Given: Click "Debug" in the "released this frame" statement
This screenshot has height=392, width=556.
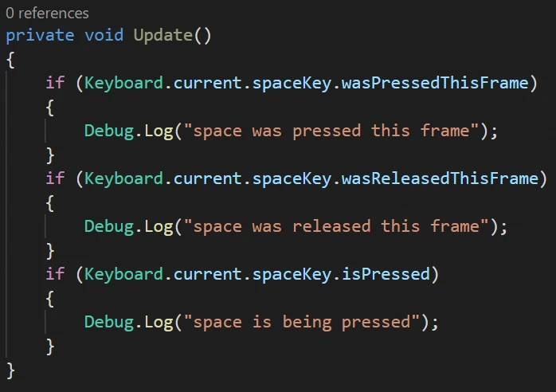Looking at the screenshot, I should (109, 226).
